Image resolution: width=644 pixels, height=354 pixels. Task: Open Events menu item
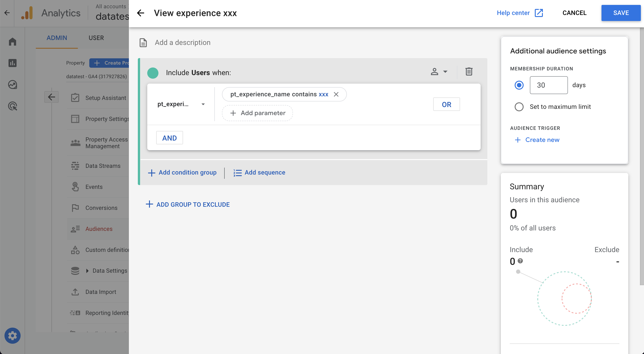coord(98,187)
